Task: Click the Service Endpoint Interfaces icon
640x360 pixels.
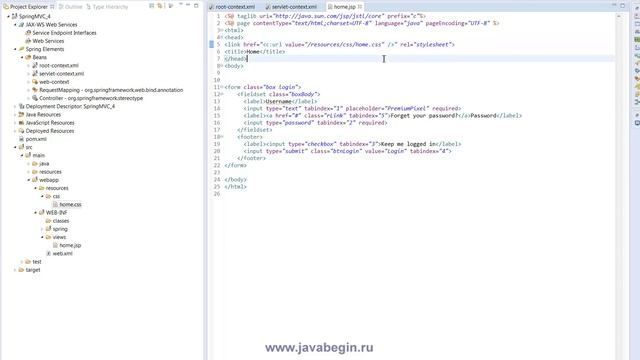Action: (x=28, y=33)
